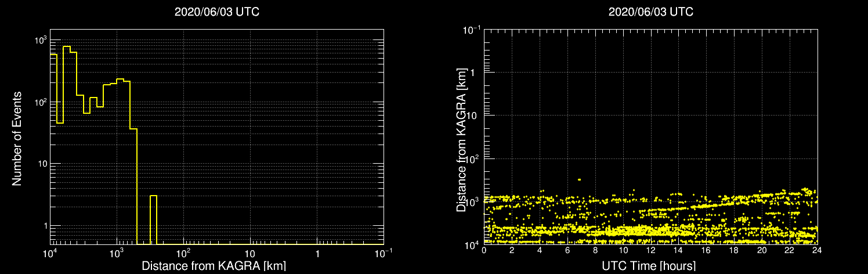This screenshot has height=274, width=868.
Task: Click the scatter plot title "2020/06/03 UTC"
Action: click(x=650, y=12)
